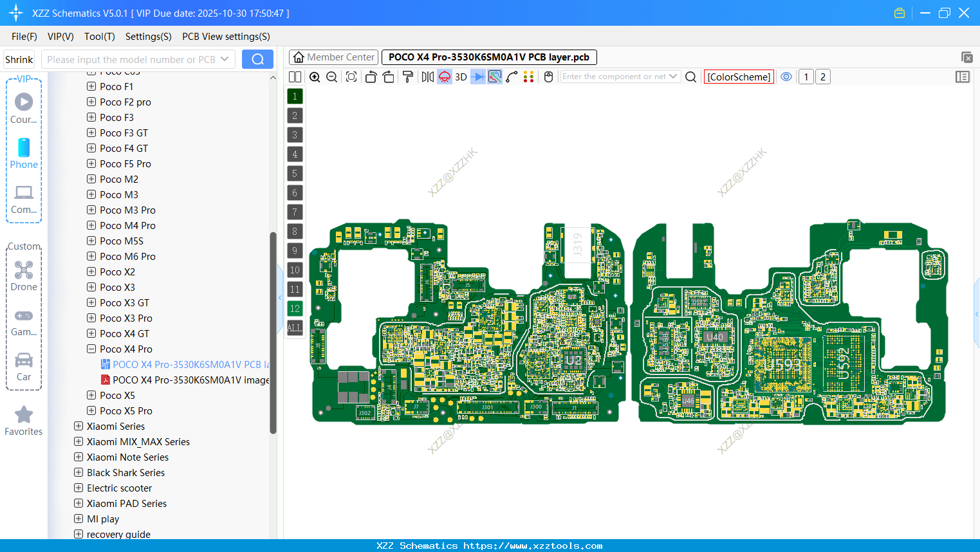Select the Game console category

24,322
